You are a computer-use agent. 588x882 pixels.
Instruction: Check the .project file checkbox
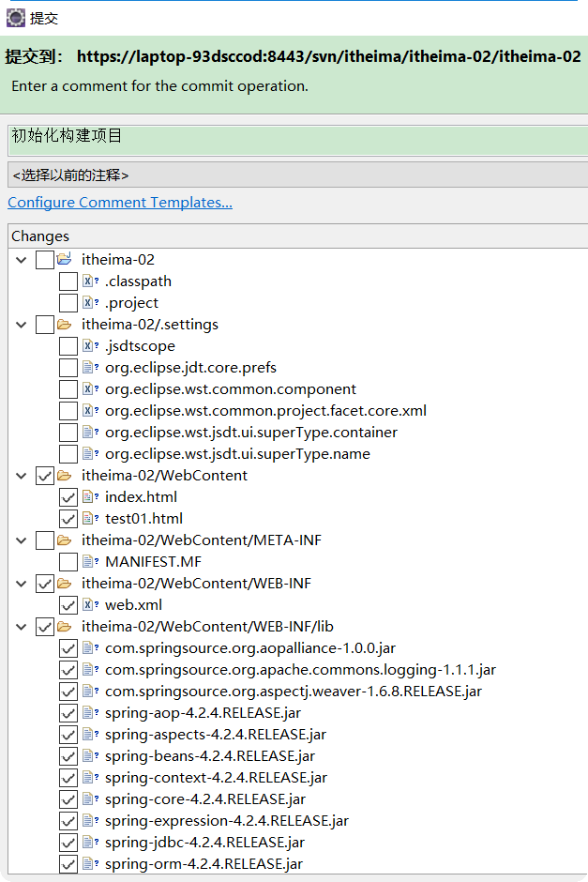click(68, 303)
